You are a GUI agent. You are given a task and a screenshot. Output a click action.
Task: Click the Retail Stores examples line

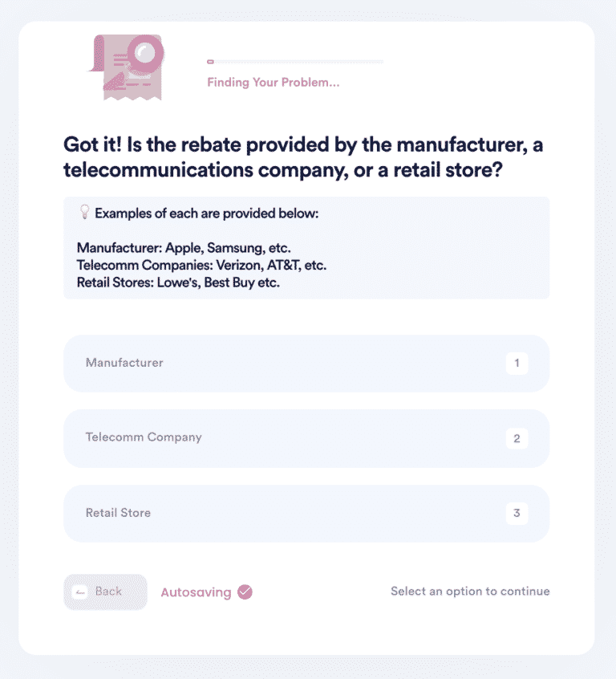pyautogui.click(x=178, y=283)
